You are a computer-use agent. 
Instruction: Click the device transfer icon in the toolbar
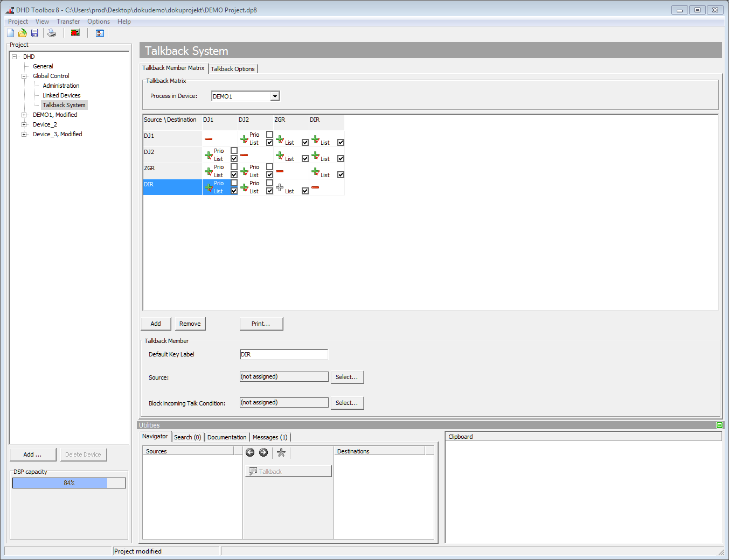coord(75,33)
